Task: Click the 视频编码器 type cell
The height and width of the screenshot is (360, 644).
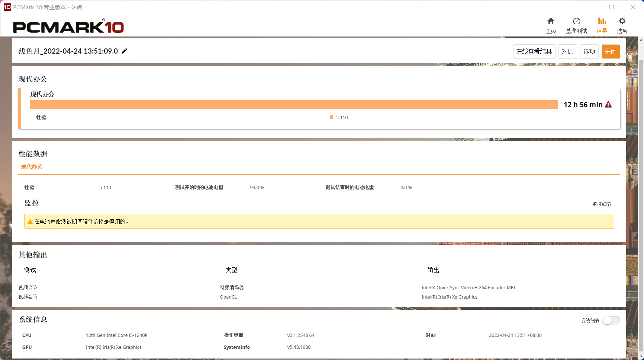Action: point(232,288)
